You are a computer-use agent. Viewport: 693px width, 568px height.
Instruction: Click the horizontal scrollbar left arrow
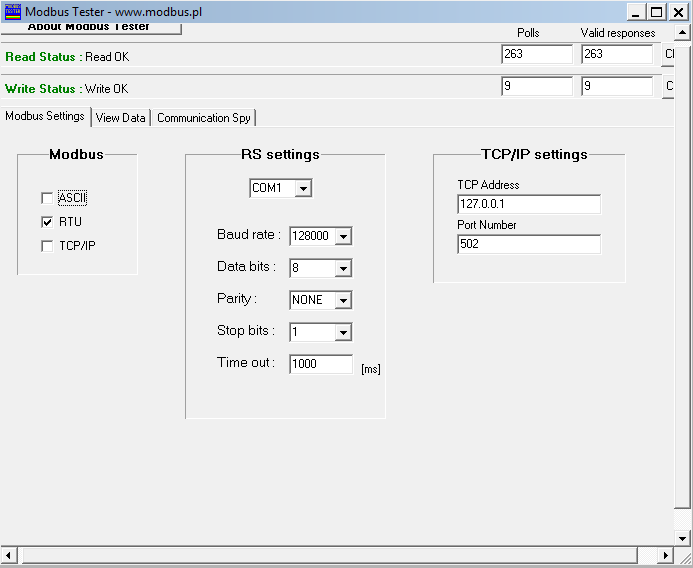point(8,554)
